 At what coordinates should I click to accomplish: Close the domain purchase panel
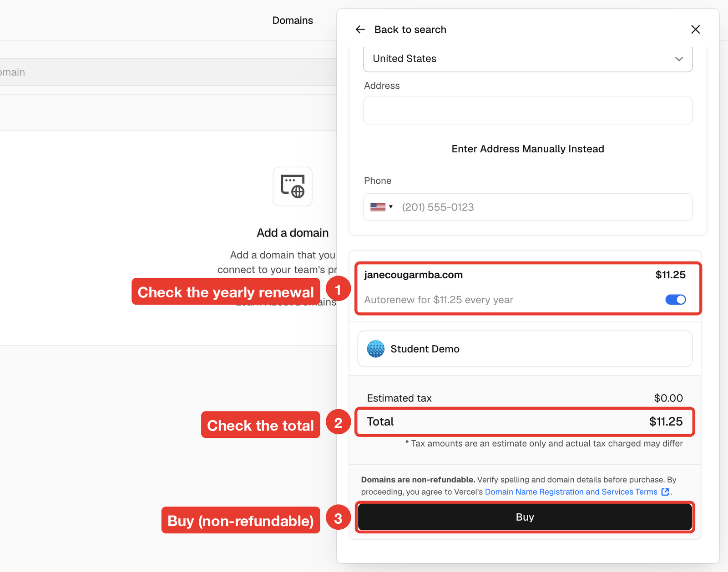pyautogui.click(x=695, y=30)
